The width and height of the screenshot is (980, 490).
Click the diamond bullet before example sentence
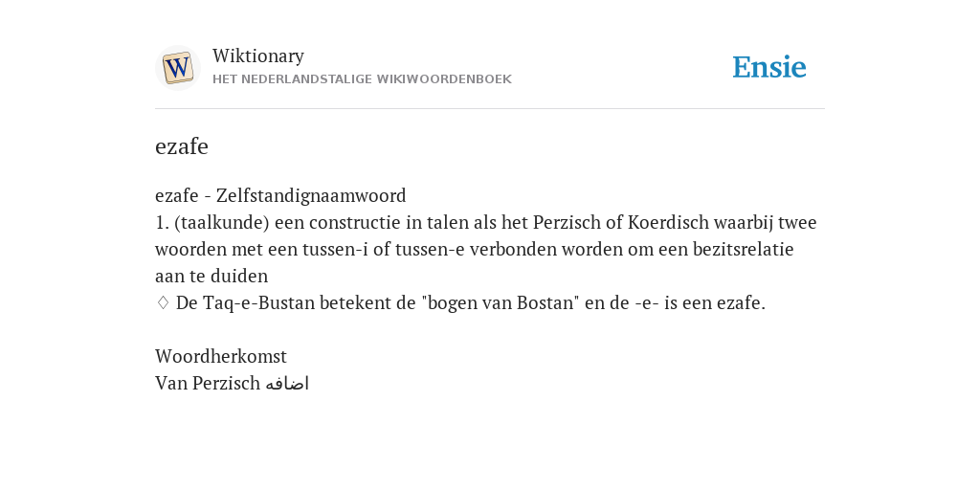tap(163, 303)
